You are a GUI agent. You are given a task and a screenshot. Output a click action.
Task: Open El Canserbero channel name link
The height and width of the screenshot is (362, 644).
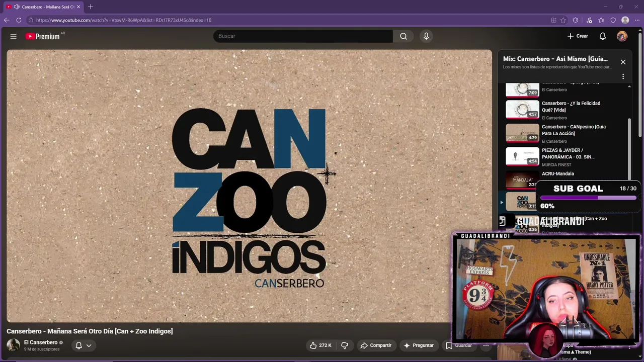tap(41, 342)
